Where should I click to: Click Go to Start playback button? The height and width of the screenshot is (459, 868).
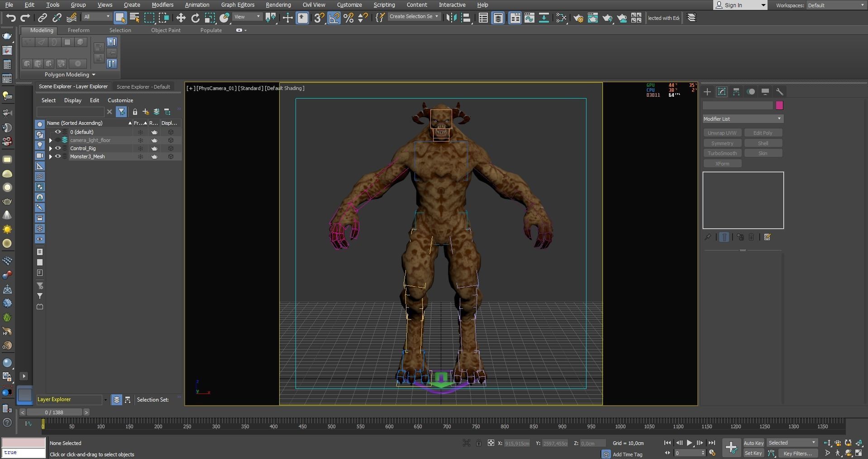tap(668, 443)
